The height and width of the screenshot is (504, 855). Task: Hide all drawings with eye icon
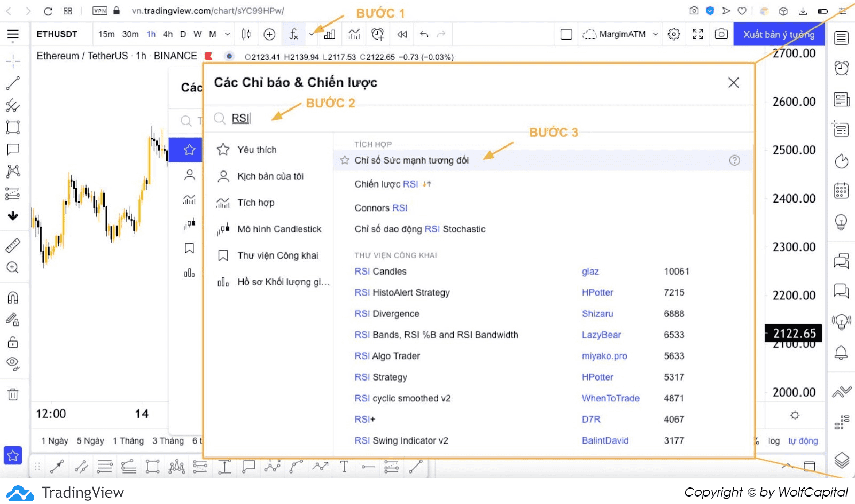click(x=13, y=364)
